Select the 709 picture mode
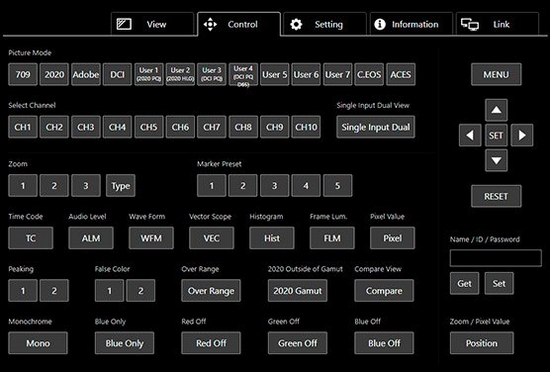This screenshot has width=550, height=372. click(x=23, y=74)
